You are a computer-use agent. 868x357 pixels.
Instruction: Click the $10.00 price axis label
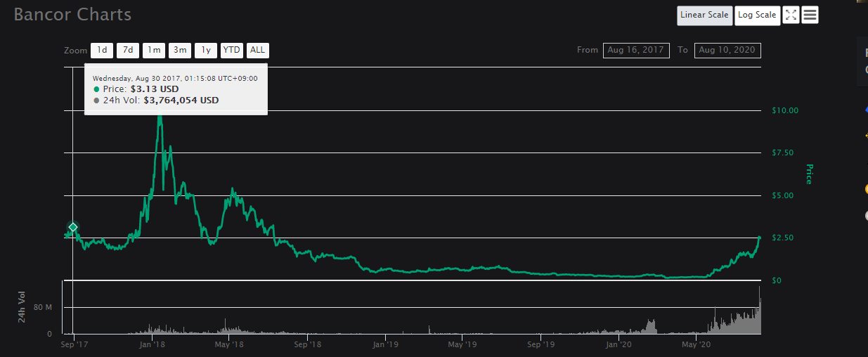pos(785,110)
